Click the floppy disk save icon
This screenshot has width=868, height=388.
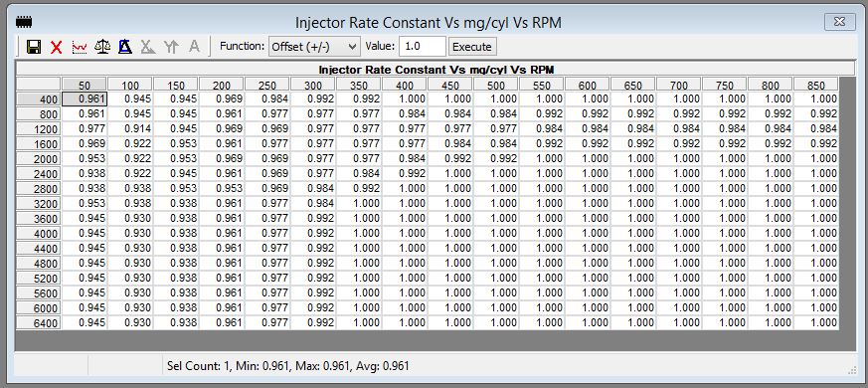pyautogui.click(x=34, y=47)
